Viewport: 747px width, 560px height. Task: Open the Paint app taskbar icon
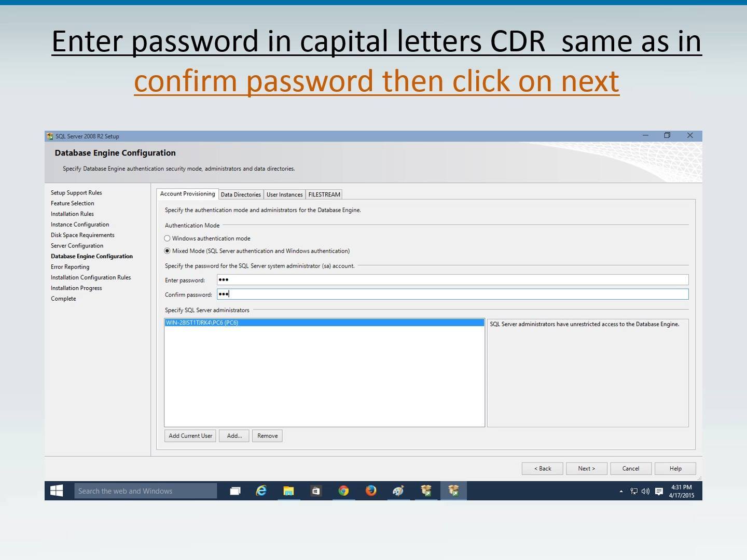[398, 491]
